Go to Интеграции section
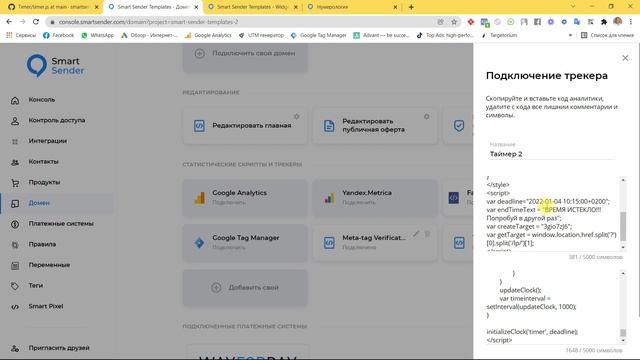Viewport: 640px width, 360px height. pyautogui.click(x=48, y=141)
